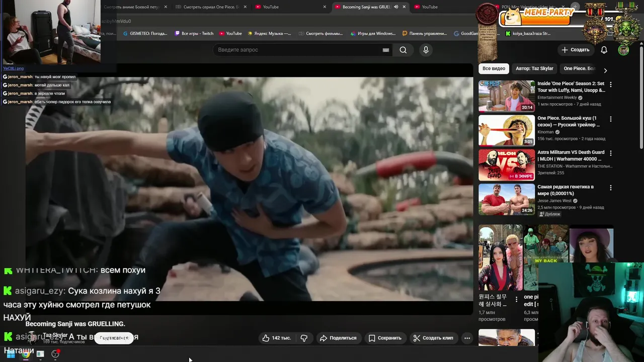Open the account avatar menu

coord(623,50)
